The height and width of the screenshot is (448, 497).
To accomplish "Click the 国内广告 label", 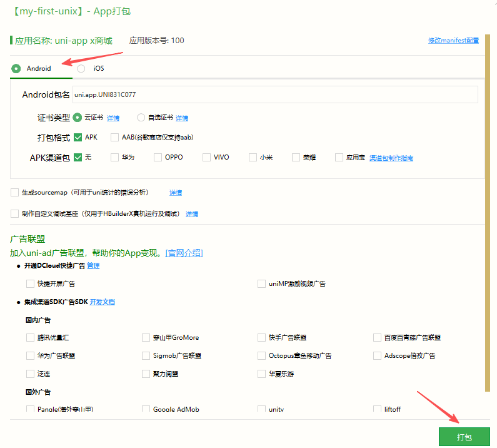I will pyautogui.click(x=38, y=320).
